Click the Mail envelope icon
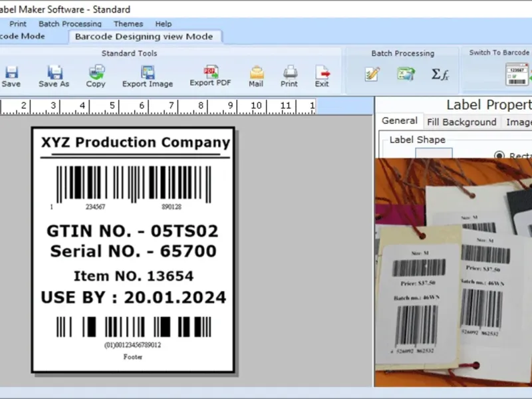 click(257, 72)
